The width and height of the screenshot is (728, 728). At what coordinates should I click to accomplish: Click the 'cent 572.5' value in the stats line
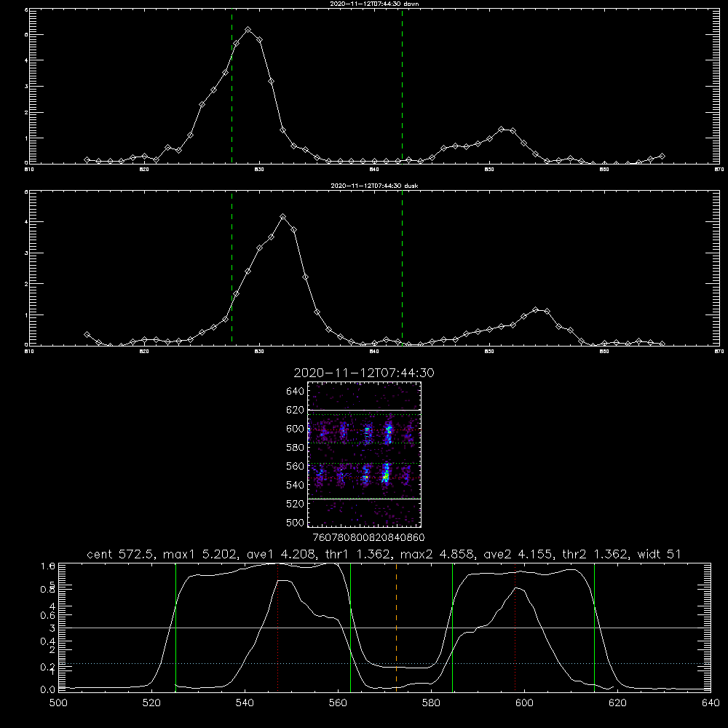coord(121,554)
